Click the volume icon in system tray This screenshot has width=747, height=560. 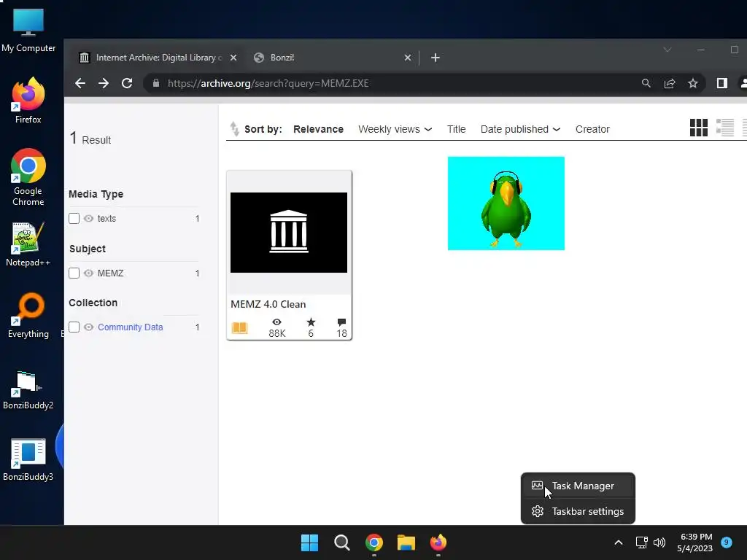(659, 542)
